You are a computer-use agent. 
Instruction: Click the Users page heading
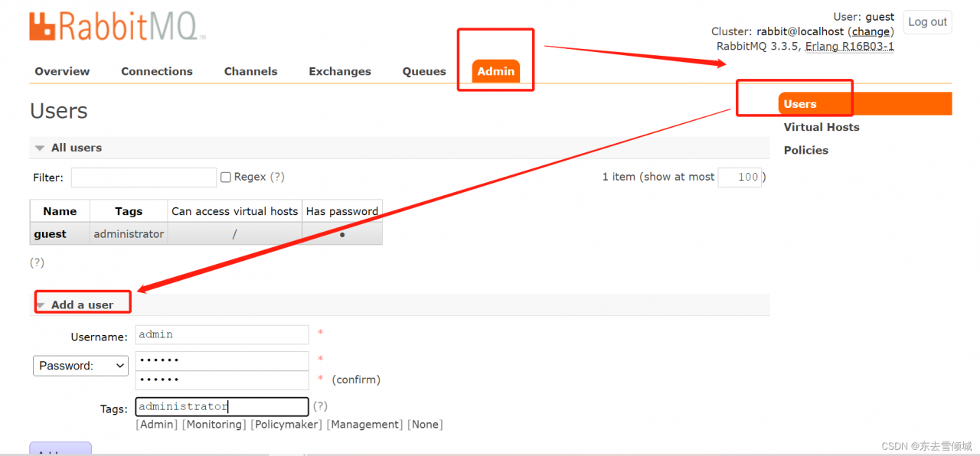[x=59, y=111]
